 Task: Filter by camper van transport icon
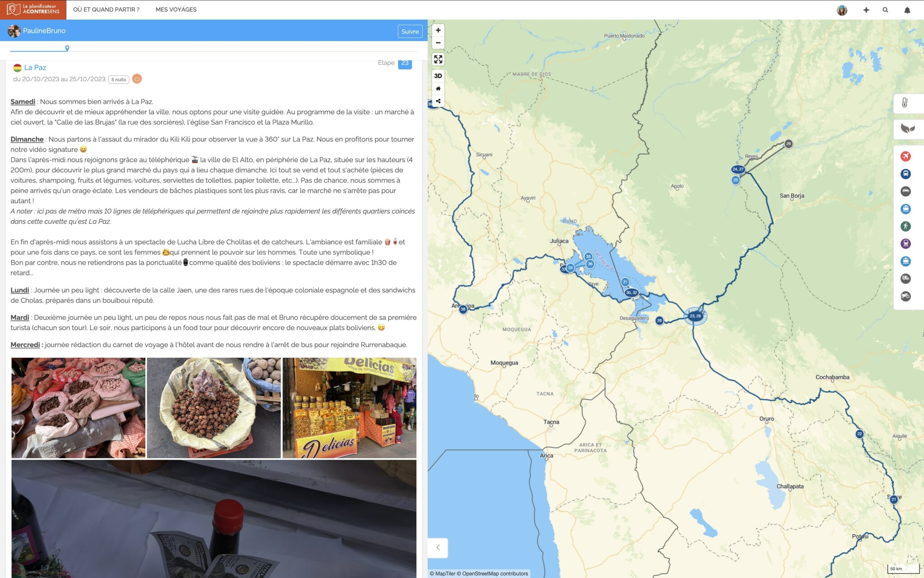(x=906, y=279)
